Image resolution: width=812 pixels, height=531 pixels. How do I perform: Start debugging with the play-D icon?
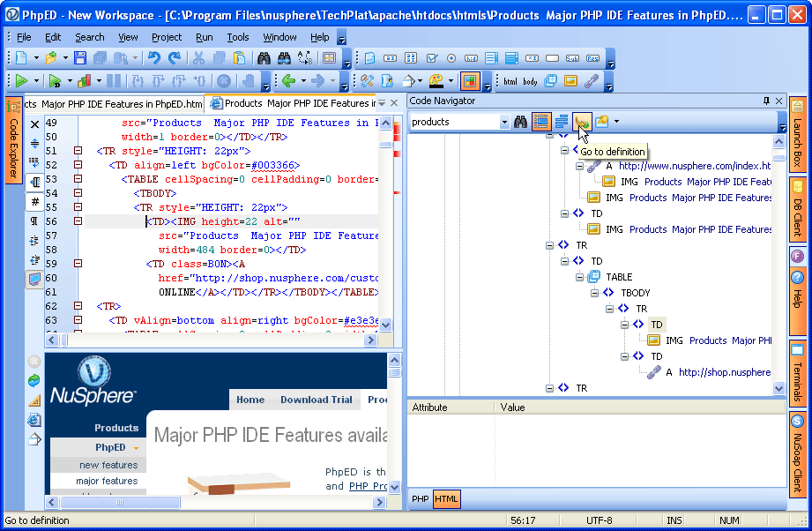(x=55, y=81)
